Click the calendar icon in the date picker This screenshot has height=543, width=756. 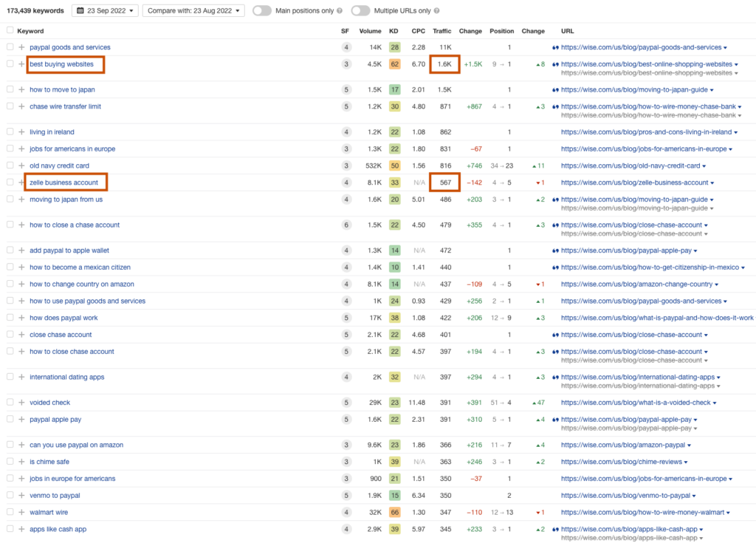coord(80,11)
